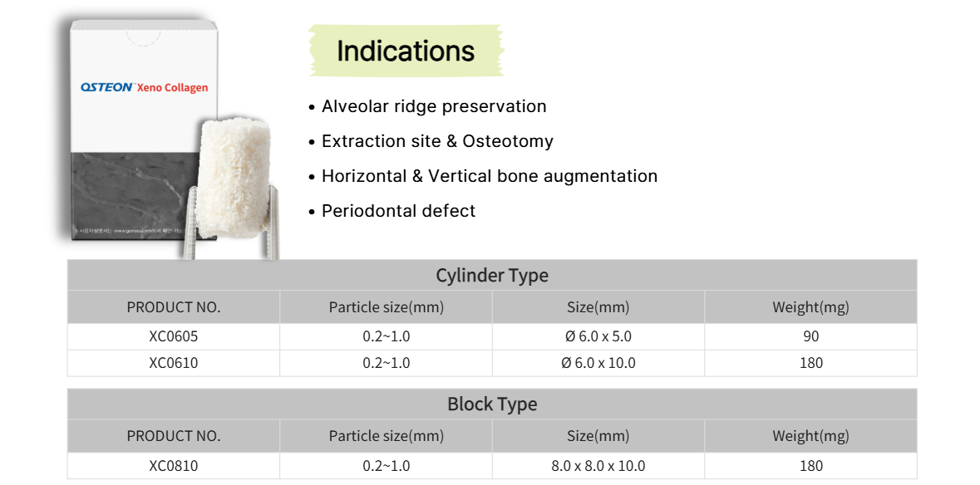Click Weight(mg) header in Cylinder Type table

point(810,307)
